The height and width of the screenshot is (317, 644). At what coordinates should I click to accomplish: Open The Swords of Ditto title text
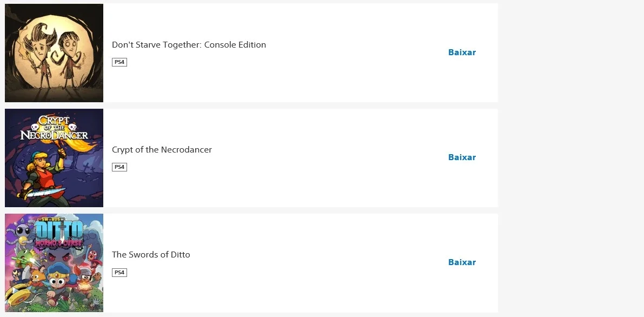click(151, 254)
